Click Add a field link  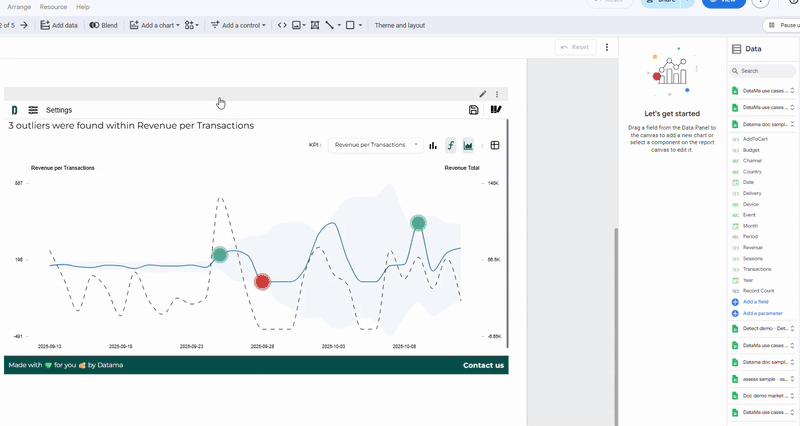[x=755, y=301]
